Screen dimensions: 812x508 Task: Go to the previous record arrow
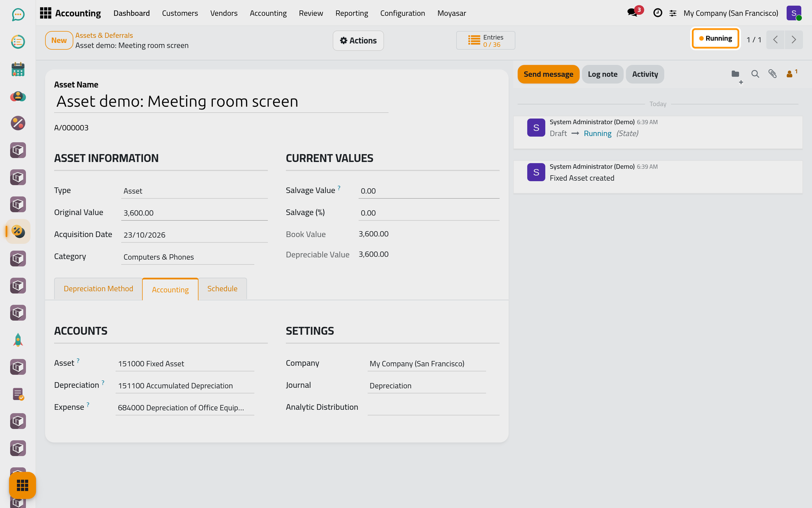[775, 40]
